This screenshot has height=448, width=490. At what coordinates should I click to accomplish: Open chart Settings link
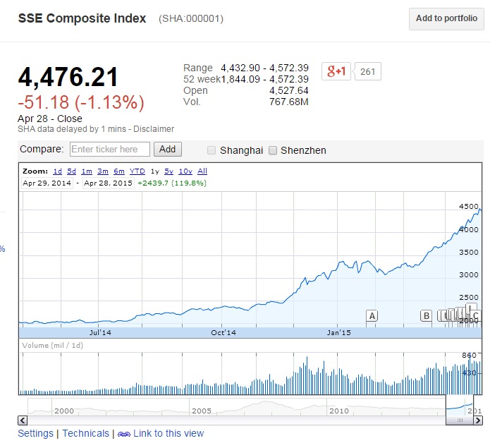35,433
